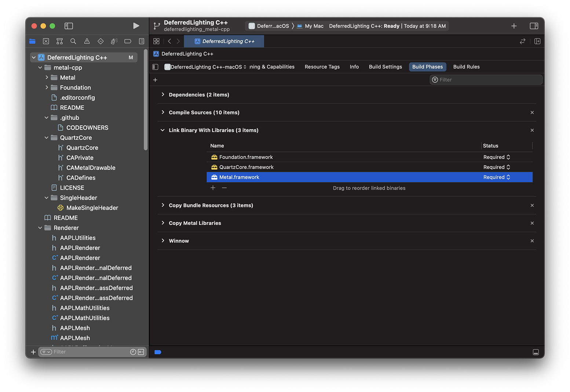Image resolution: width=570 pixels, height=392 pixels.
Task: Toggle the left navigator panel visibility
Action: [x=69, y=26]
